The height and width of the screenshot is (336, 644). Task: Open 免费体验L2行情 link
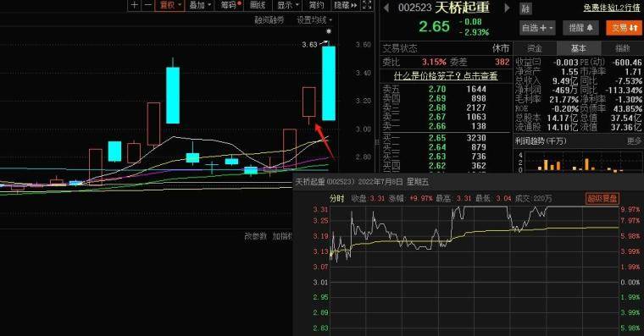click(x=612, y=8)
